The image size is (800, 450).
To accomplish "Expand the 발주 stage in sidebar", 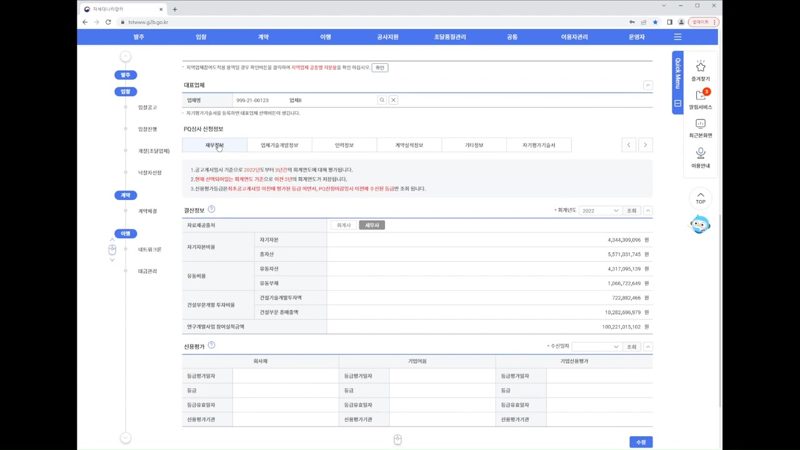I will (126, 75).
